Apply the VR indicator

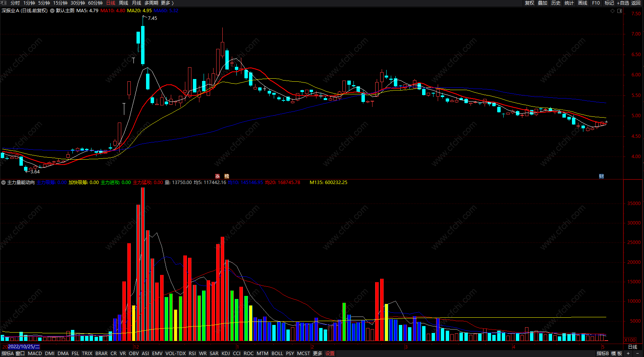coord(123,354)
